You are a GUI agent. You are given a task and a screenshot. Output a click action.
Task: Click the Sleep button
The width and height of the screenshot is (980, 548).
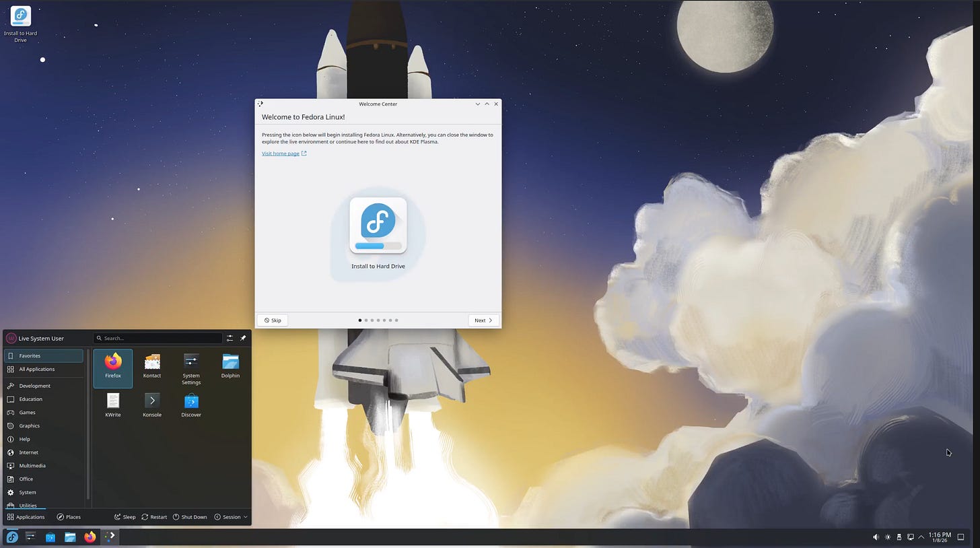click(x=125, y=517)
